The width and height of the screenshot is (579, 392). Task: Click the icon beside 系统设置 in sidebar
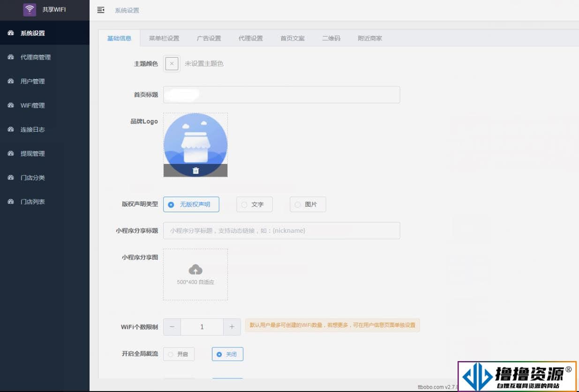(11, 33)
